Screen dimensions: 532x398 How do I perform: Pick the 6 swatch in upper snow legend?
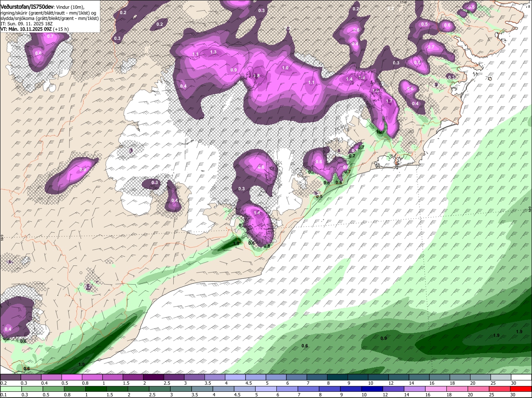296,377
